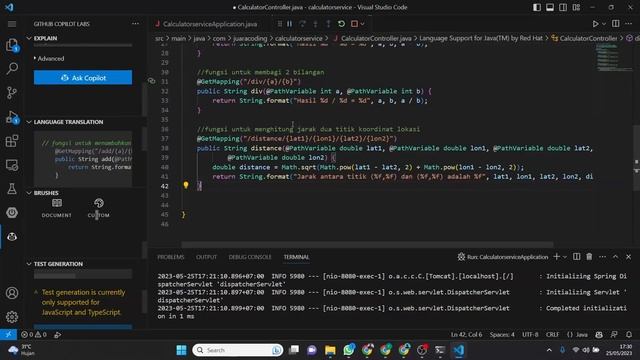Create a new terminal with plus
Viewport: 640px width, 360px height.
pyautogui.click(x=556, y=256)
